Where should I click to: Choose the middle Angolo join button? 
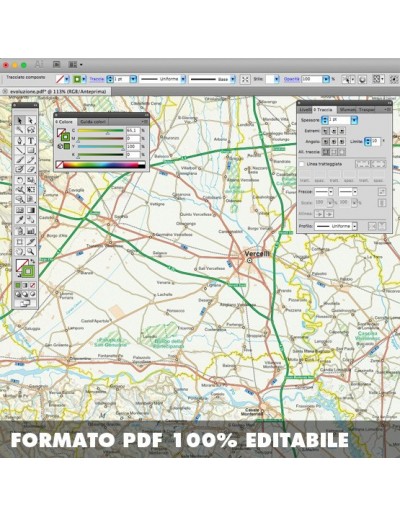[x=333, y=142]
